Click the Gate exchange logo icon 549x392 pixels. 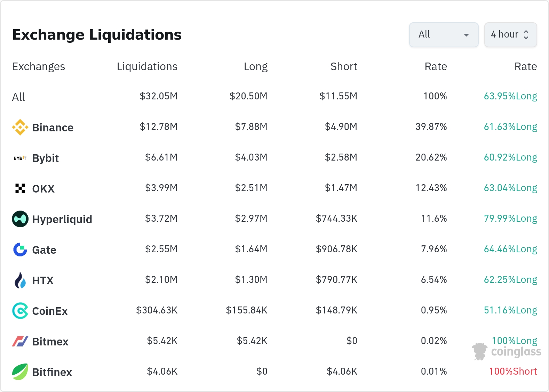[20, 250]
